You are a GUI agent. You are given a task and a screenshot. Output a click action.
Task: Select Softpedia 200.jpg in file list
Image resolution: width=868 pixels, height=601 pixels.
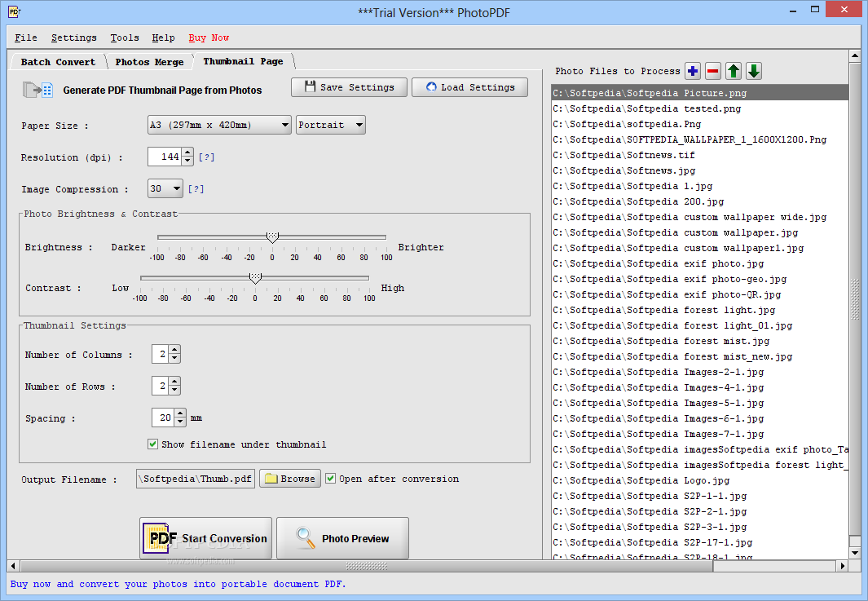(700, 201)
